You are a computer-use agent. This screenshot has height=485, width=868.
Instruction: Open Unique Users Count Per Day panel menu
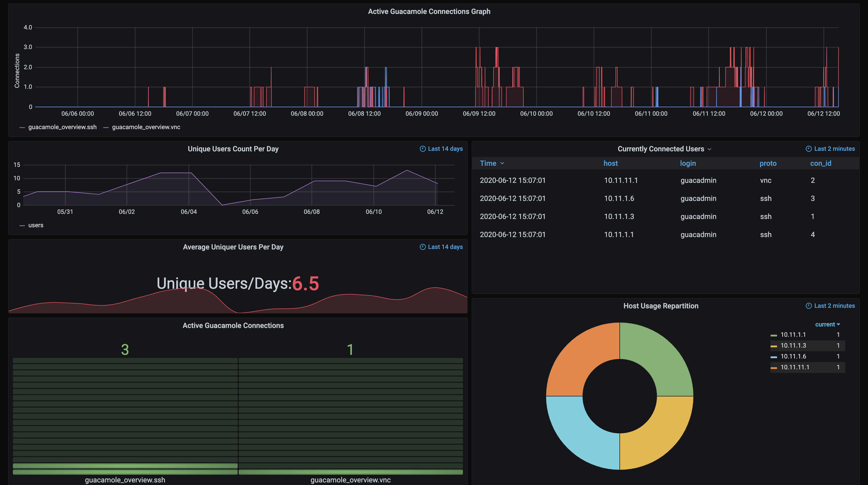pos(233,148)
